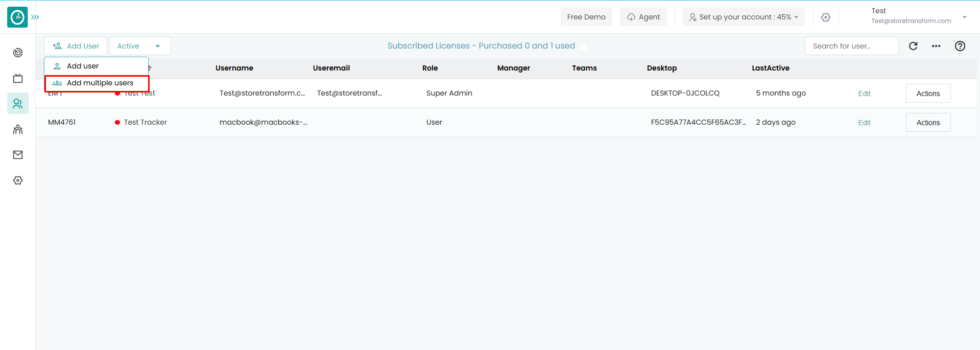Open the Teams group sidebar icon

tap(18, 129)
